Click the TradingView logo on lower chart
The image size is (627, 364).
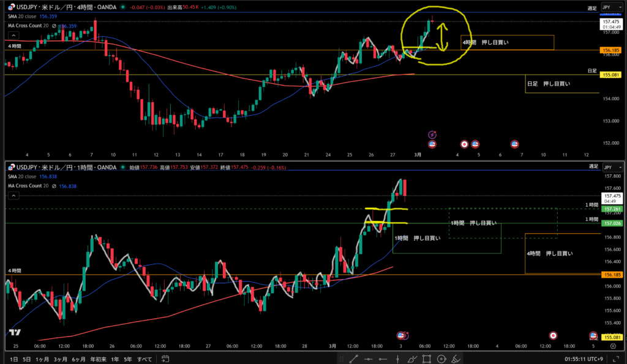(x=15, y=333)
